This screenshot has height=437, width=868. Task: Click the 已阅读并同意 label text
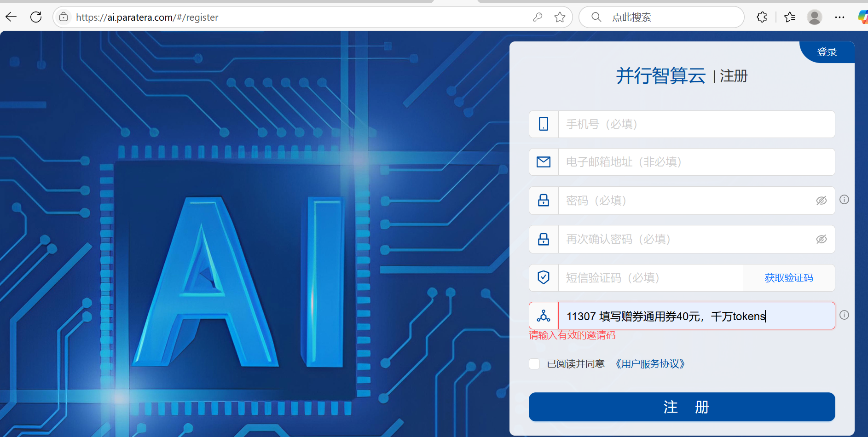pyautogui.click(x=575, y=364)
